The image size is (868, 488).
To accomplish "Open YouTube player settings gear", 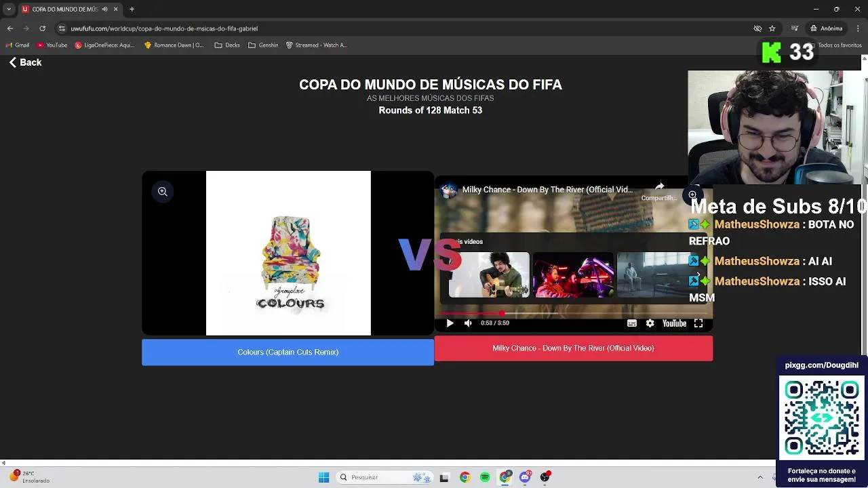I will coord(650,323).
